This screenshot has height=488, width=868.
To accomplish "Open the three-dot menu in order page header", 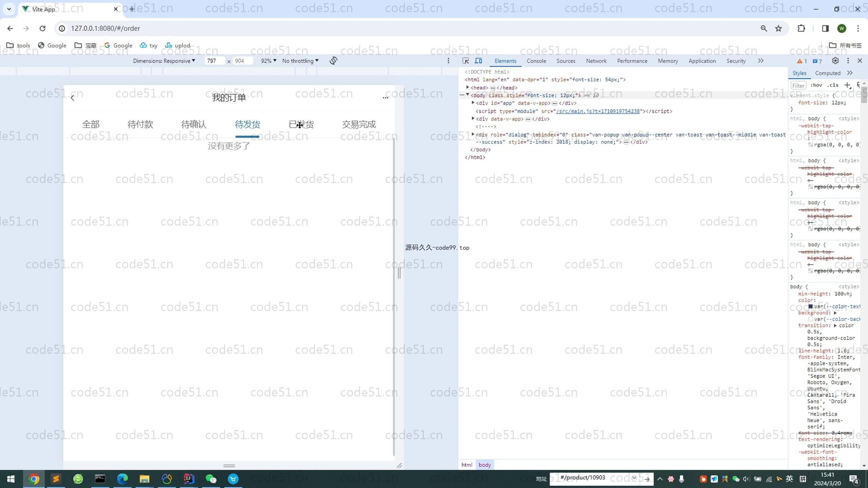I will pos(385,98).
